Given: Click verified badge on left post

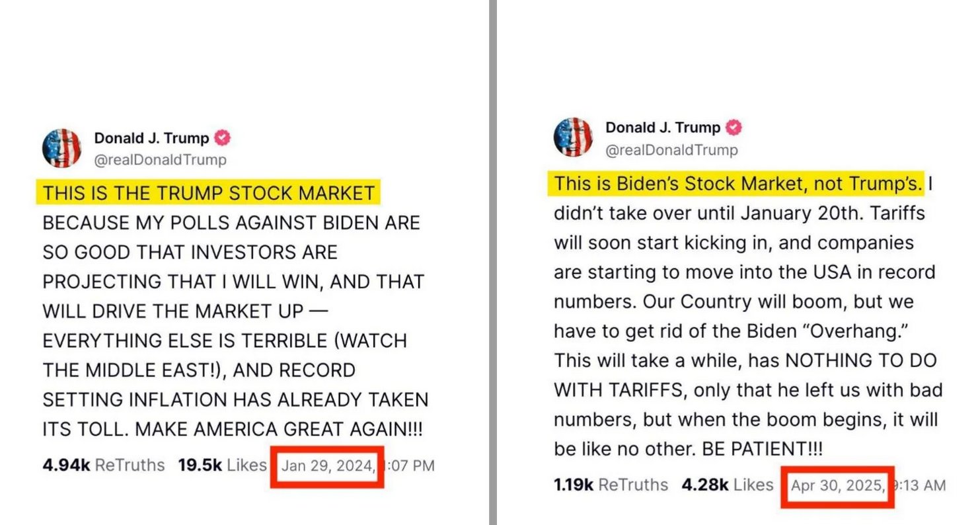Looking at the screenshot, I should pos(223,138).
